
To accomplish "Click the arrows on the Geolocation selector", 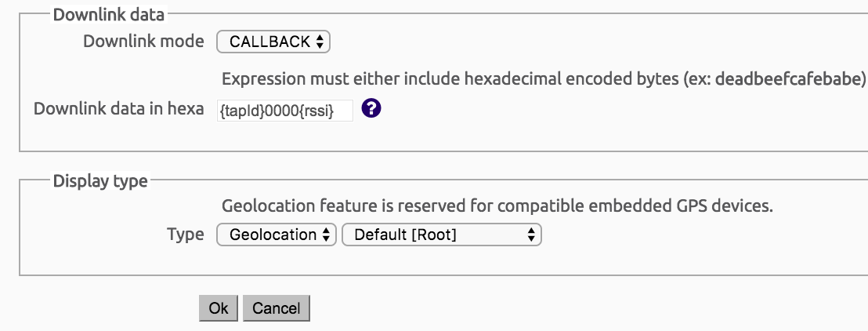I will click(327, 235).
